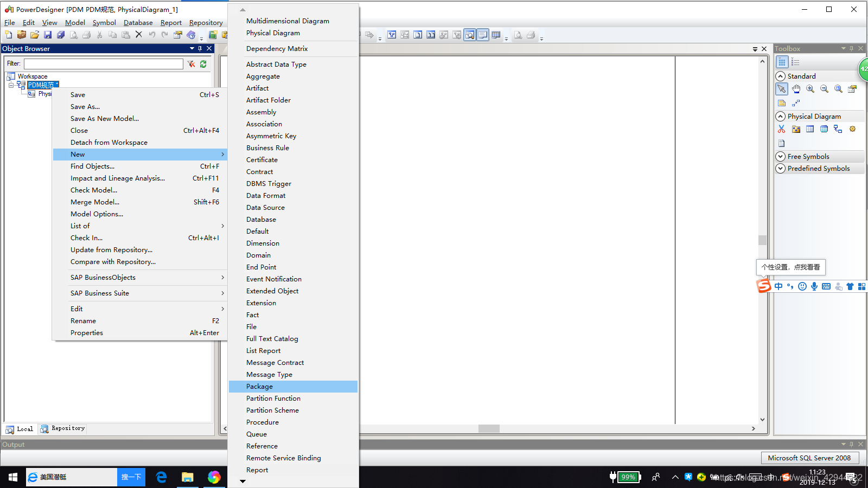Select Workspace root tree item
The height and width of the screenshot is (488, 868).
(x=32, y=76)
